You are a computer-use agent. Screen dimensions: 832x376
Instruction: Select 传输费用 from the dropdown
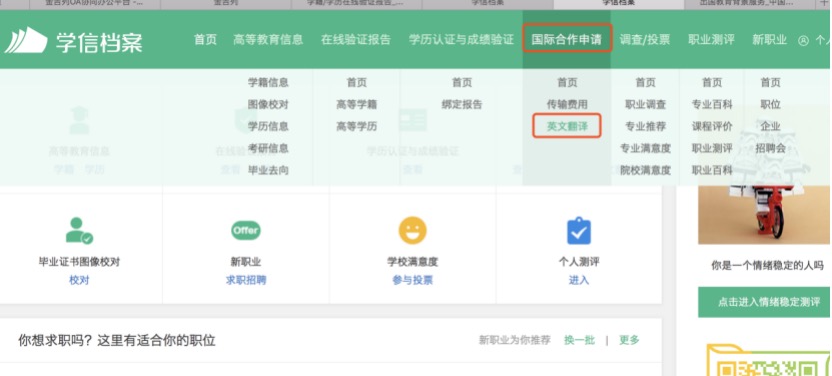click(567, 104)
